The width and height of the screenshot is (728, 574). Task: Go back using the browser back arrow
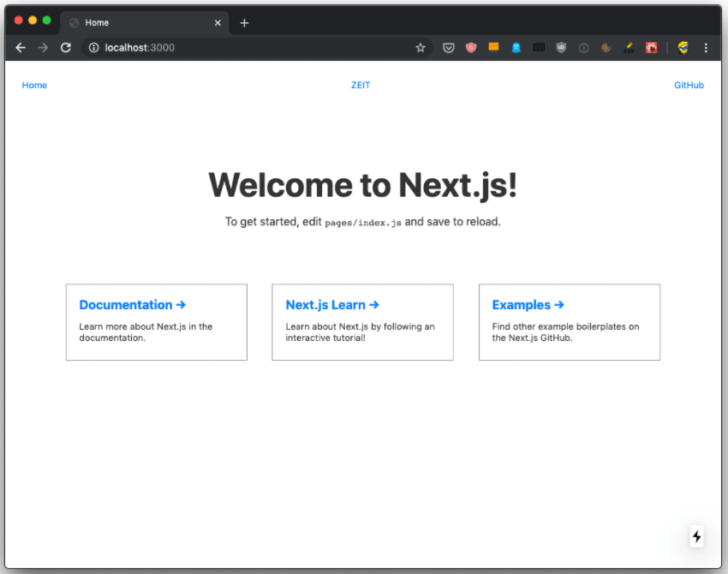(x=21, y=48)
